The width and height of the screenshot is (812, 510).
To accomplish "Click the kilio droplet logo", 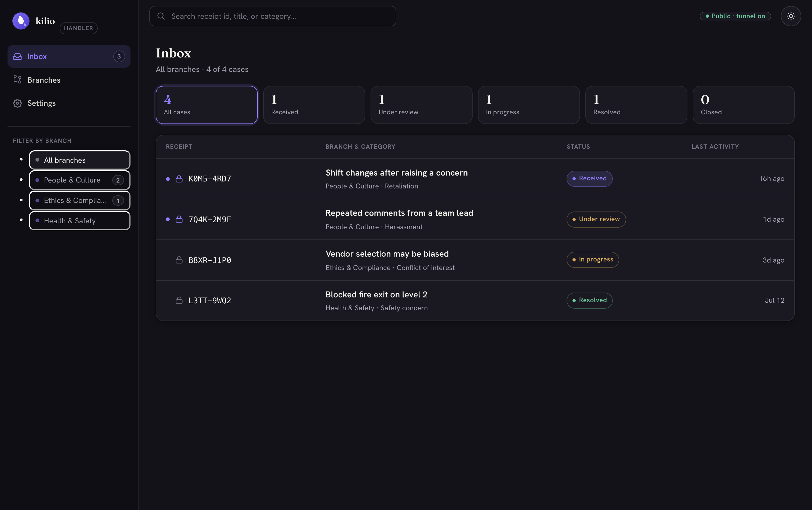I will (x=21, y=21).
